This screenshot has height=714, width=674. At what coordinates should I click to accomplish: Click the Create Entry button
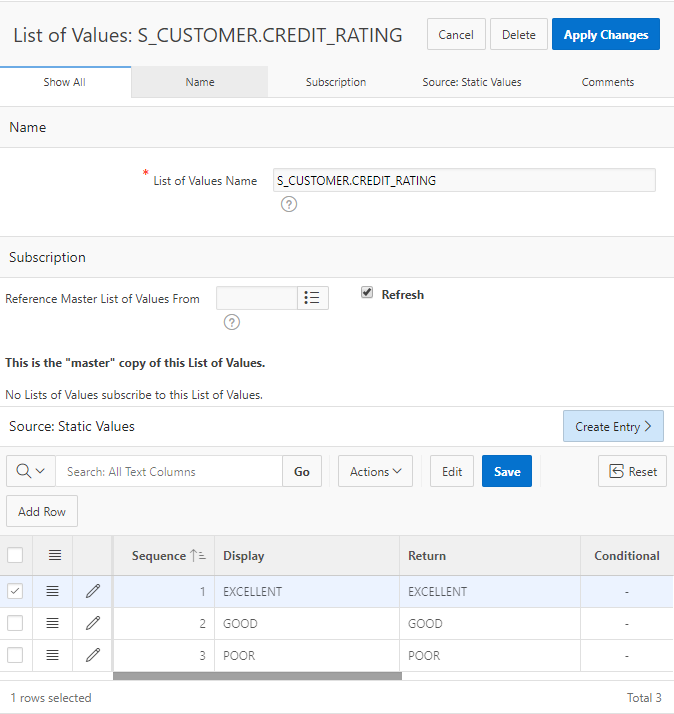pyautogui.click(x=613, y=426)
